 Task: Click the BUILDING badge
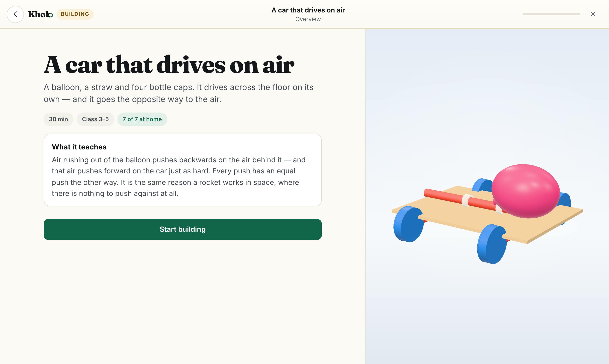coord(75,14)
